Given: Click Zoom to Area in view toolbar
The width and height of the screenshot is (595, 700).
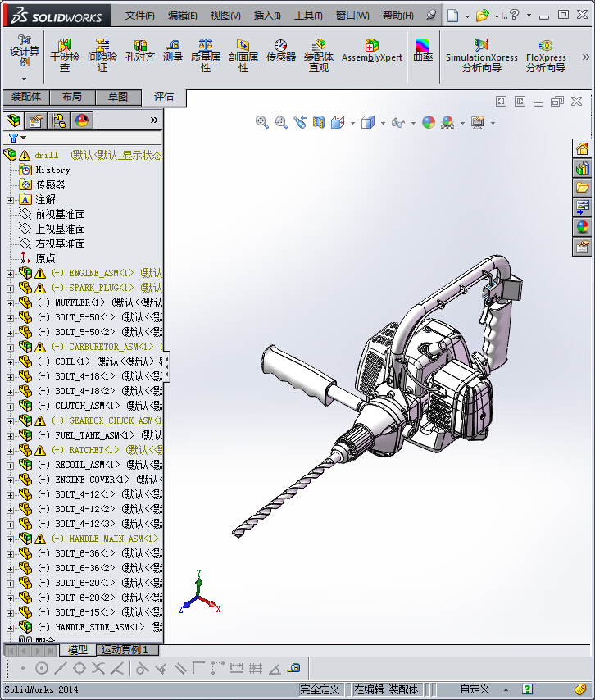Looking at the screenshot, I should coord(281,122).
